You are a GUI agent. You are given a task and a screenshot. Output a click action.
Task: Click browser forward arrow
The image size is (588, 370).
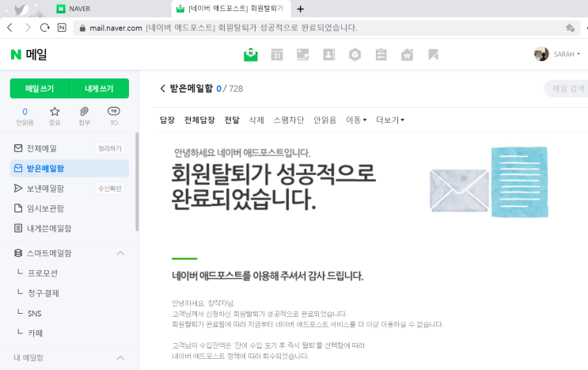coord(28,28)
